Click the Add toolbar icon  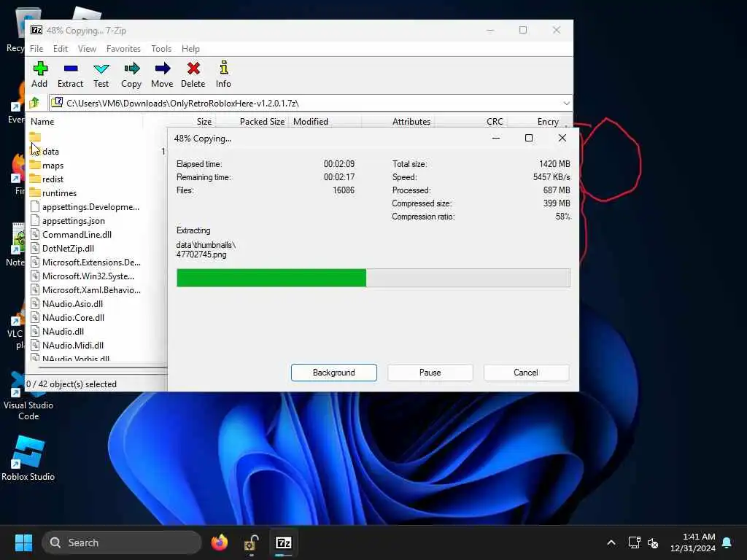(x=39, y=74)
